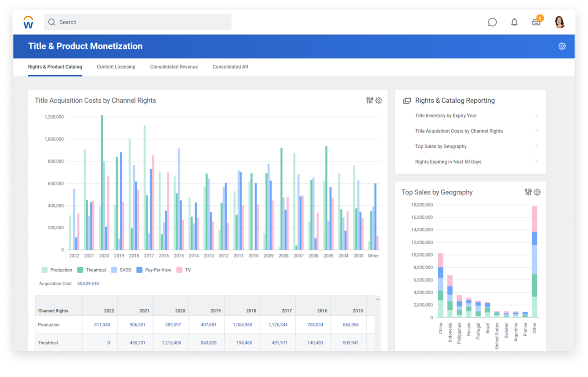
Task: Click Production 2017 value 1,126,344
Action: coord(278,325)
